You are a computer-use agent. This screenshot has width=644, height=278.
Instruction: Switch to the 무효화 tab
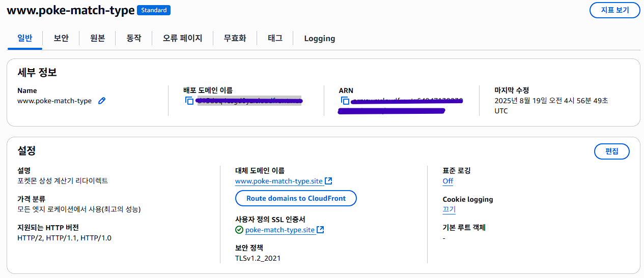(235, 38)
